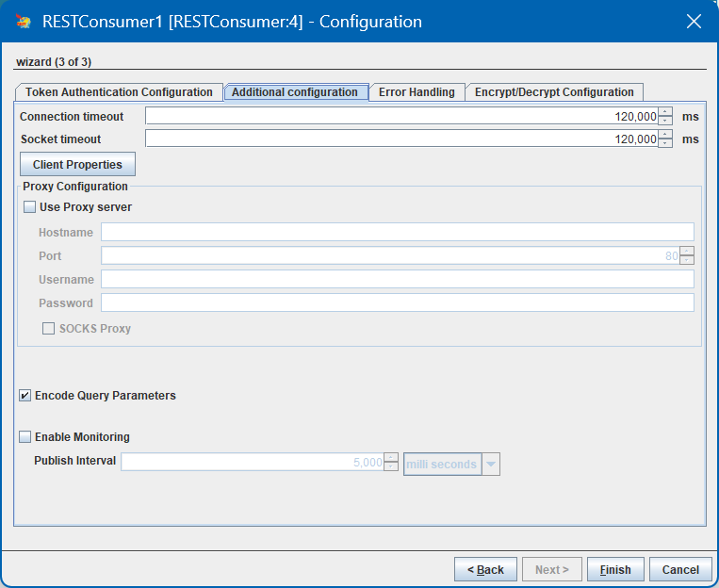
Task: Decrease Socket timeout with down arrow
Action: point(665,142)
